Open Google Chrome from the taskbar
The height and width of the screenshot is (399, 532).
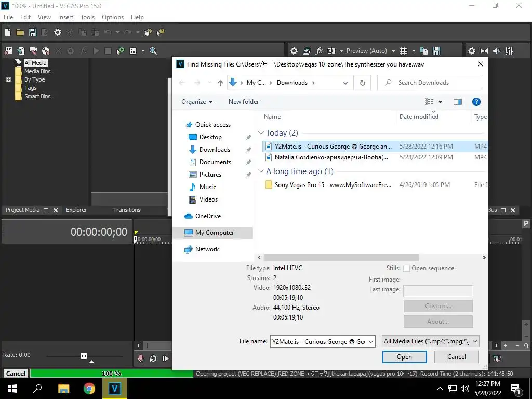pyautogui.click(x=89, y=389)
